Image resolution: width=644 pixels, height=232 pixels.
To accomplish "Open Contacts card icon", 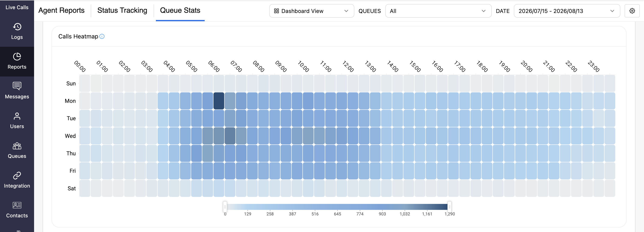I will point(17,205).
